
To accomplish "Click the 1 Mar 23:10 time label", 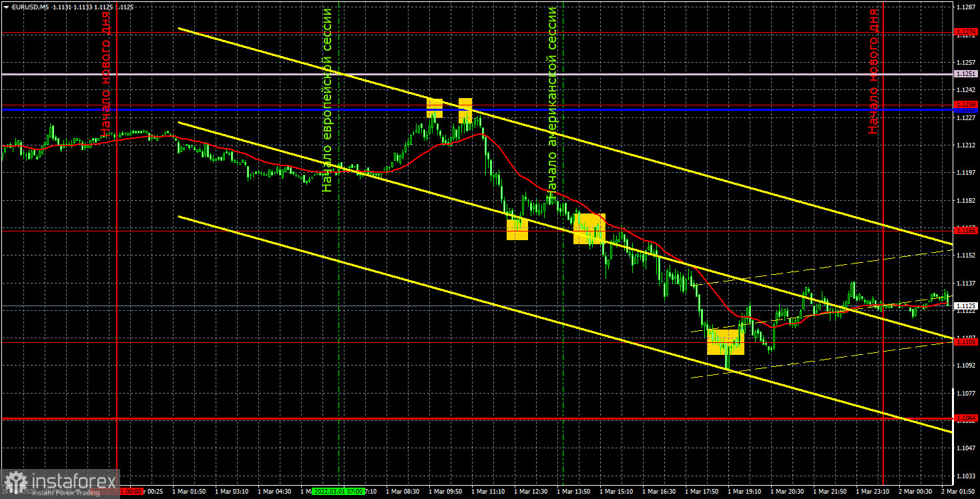I will pyautogui.click(x=873, y=491).
